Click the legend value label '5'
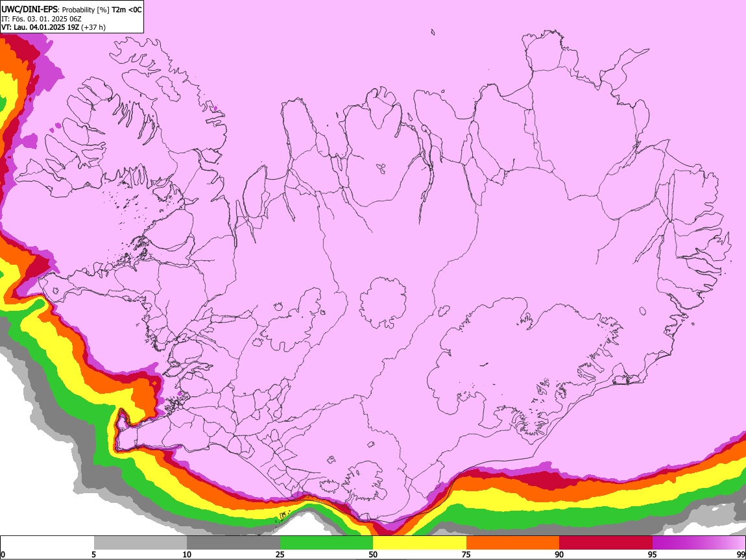Viewport: 746px width, 560px height. pyautogui.click(x=93, y=554)
